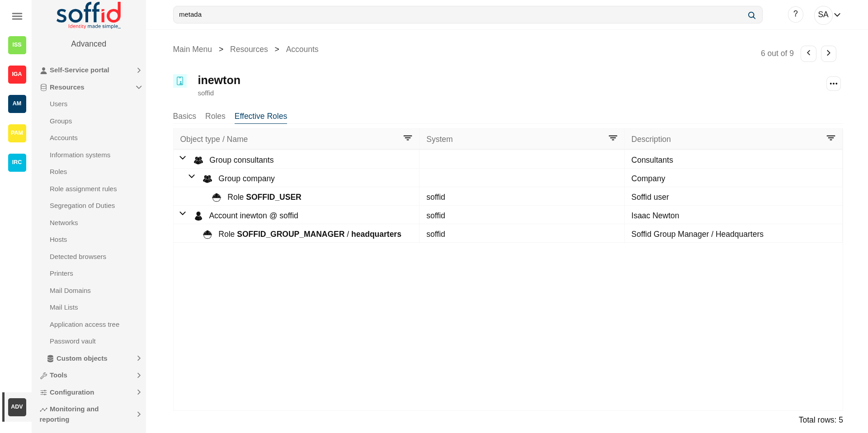Filter the Description column
Screen dimensions: 868x433
[830, 138]
